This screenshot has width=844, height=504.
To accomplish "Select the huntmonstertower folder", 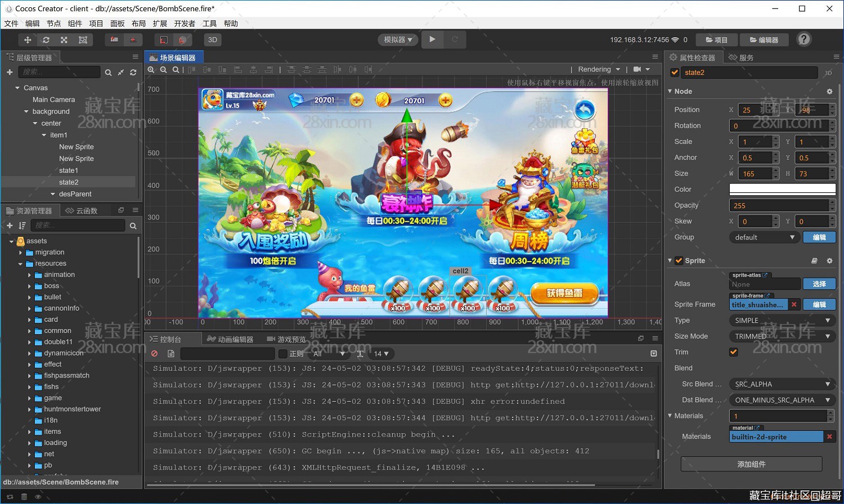I will [72, 409].
